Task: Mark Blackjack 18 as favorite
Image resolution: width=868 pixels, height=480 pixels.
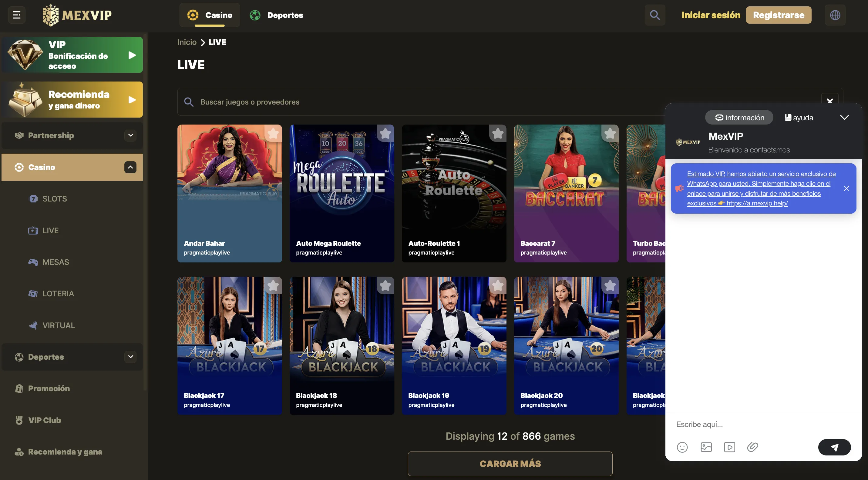Action: tap(385, 286)
